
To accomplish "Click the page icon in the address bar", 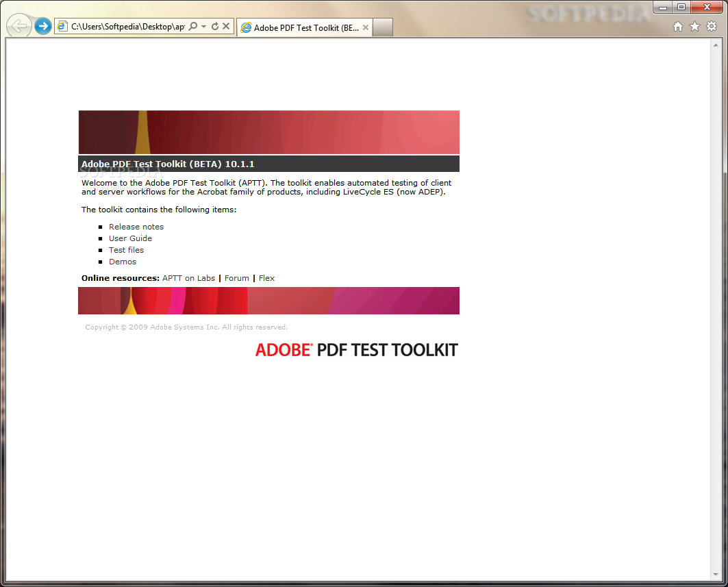I will (62, 27).
